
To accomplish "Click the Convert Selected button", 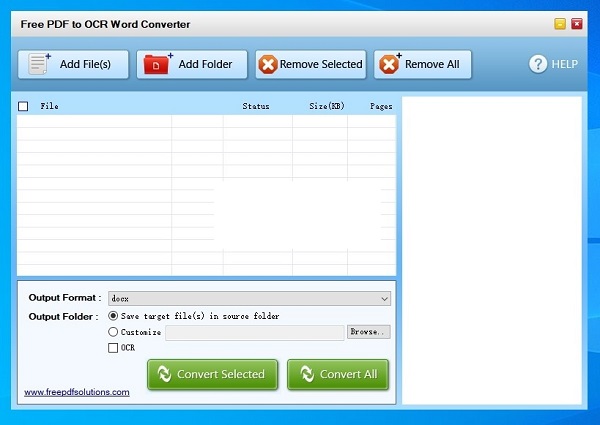I will click(212, 374).
